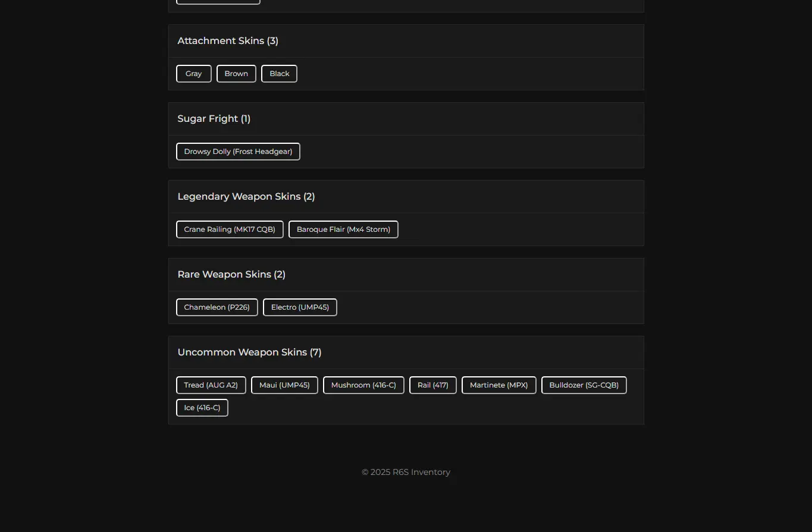Choose the Black attachment skin tag
Screen dimensions: 812x532
tap(279, 74)
